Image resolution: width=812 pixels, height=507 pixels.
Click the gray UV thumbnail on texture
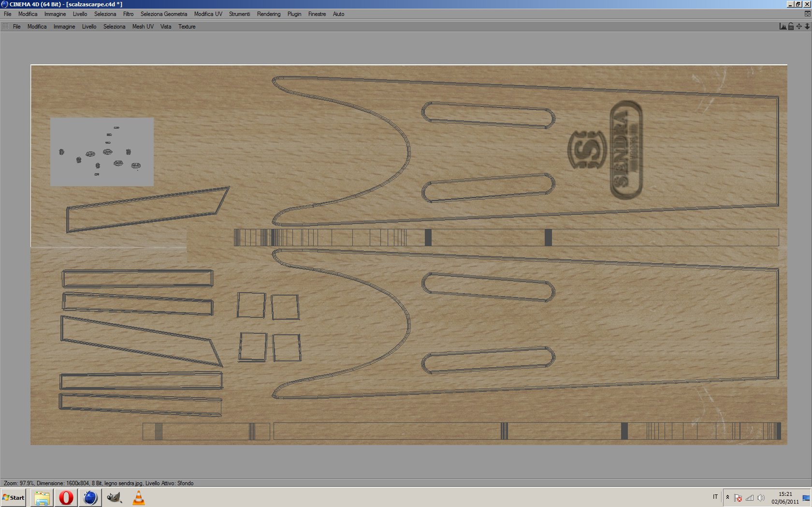point(102,152)
